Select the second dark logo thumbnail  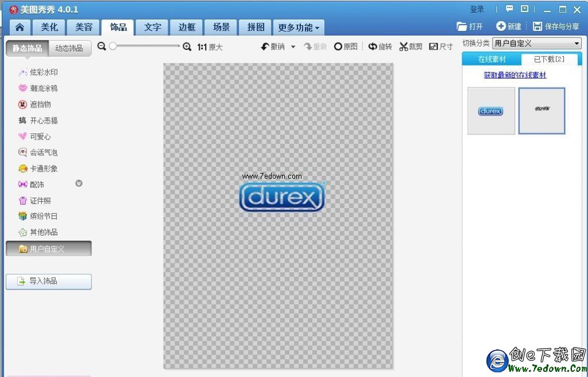(542, 111)
